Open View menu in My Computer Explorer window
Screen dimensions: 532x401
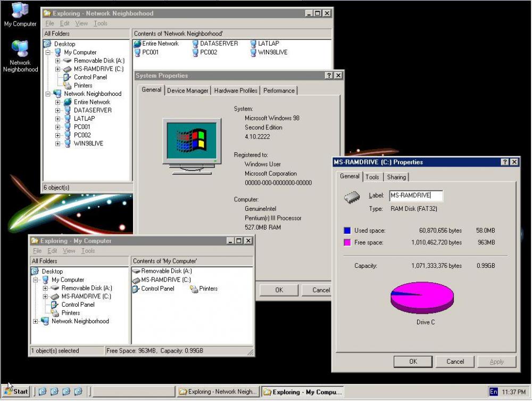coord(69,251)
